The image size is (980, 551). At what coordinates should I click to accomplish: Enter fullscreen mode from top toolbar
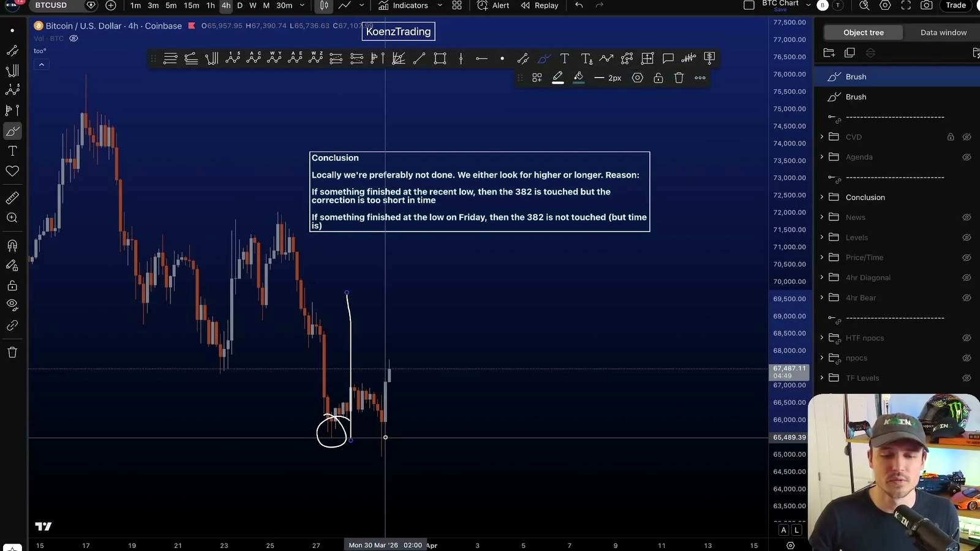tap(906, 6)
